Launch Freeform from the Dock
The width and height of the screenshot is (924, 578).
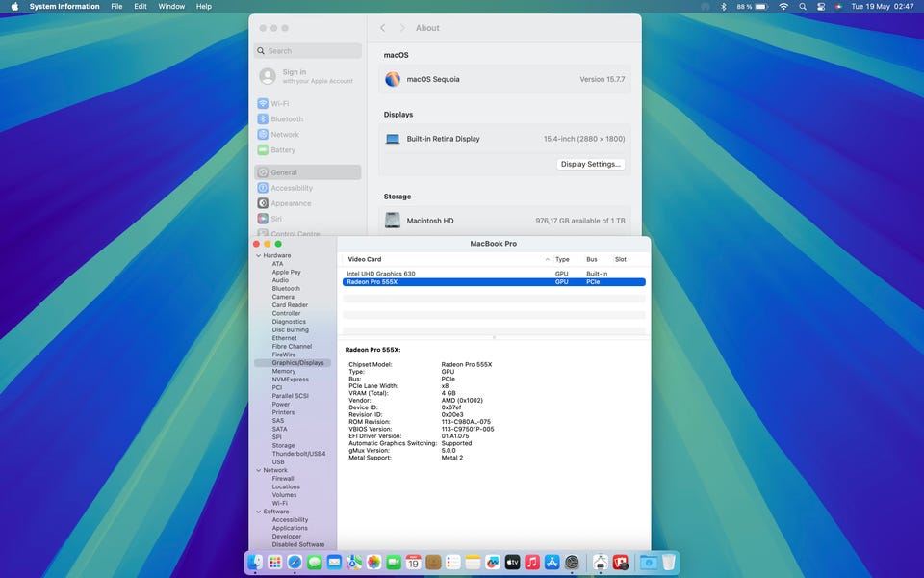(x=493, y=562)
